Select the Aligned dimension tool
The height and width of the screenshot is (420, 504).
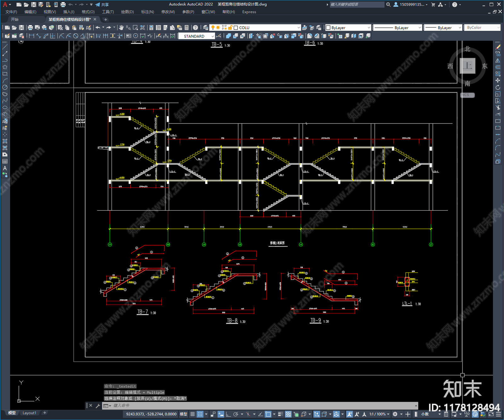point(38,36)
